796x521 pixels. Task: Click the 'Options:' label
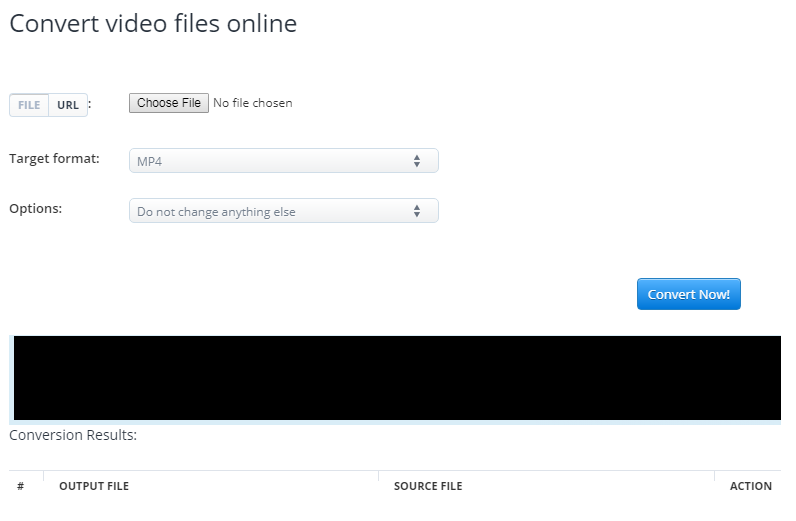[36, 209]
